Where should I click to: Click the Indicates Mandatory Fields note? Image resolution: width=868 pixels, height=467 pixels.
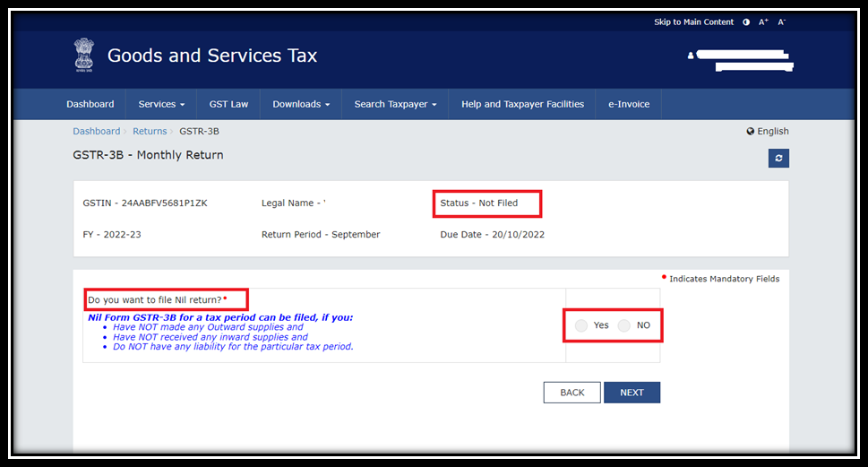point(724,279)
